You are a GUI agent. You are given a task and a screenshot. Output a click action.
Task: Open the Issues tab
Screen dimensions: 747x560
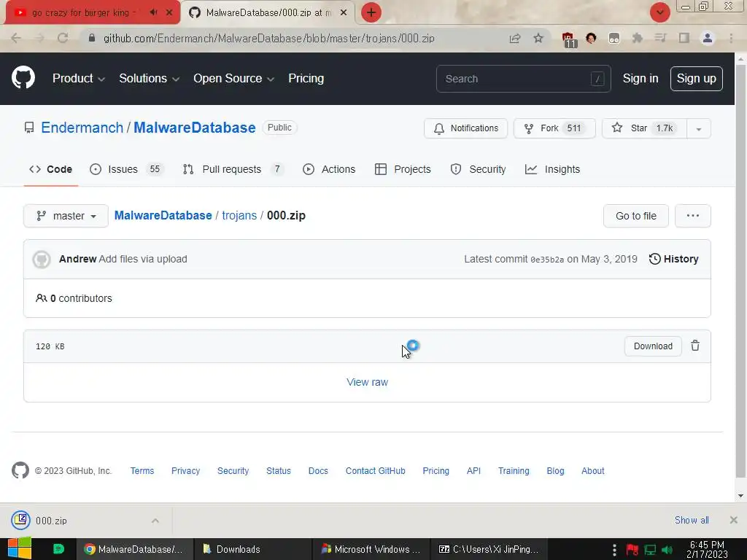[126, 169]
